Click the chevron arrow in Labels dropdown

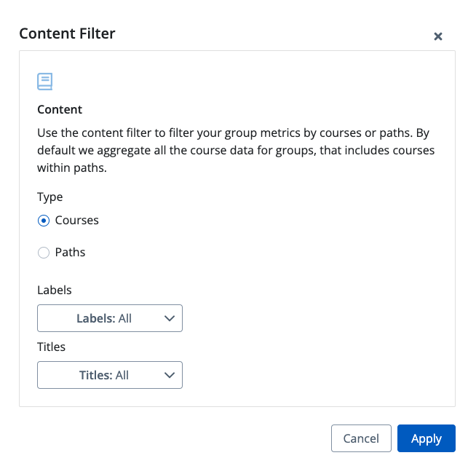coord(170,318)
